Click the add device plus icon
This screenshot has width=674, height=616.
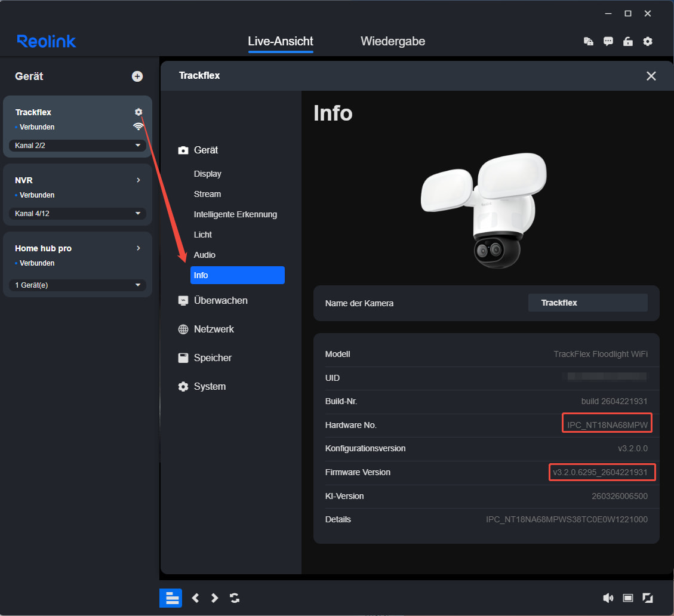(137, 76)
